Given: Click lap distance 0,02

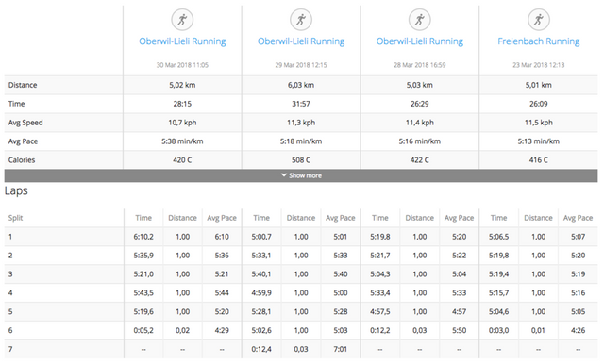Looking at the screenshot, I should [182, 331].
